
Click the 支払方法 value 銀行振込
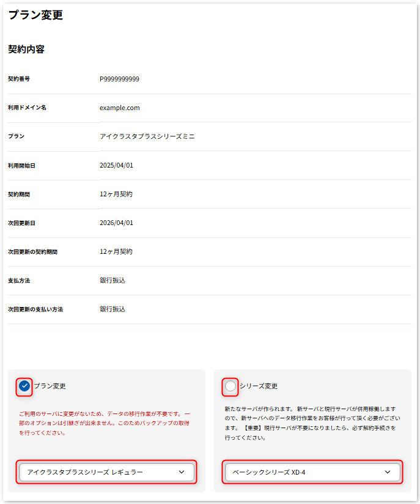(112, 280)
